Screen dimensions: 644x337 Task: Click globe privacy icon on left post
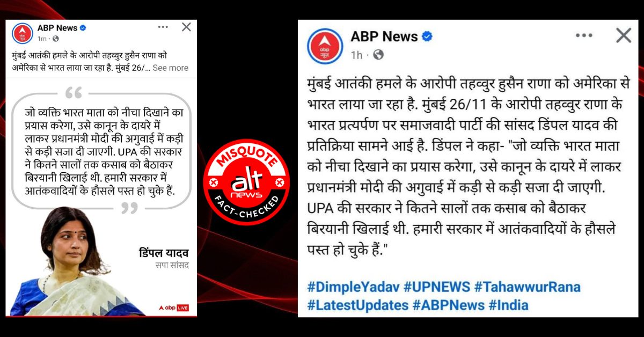point(56,39)
